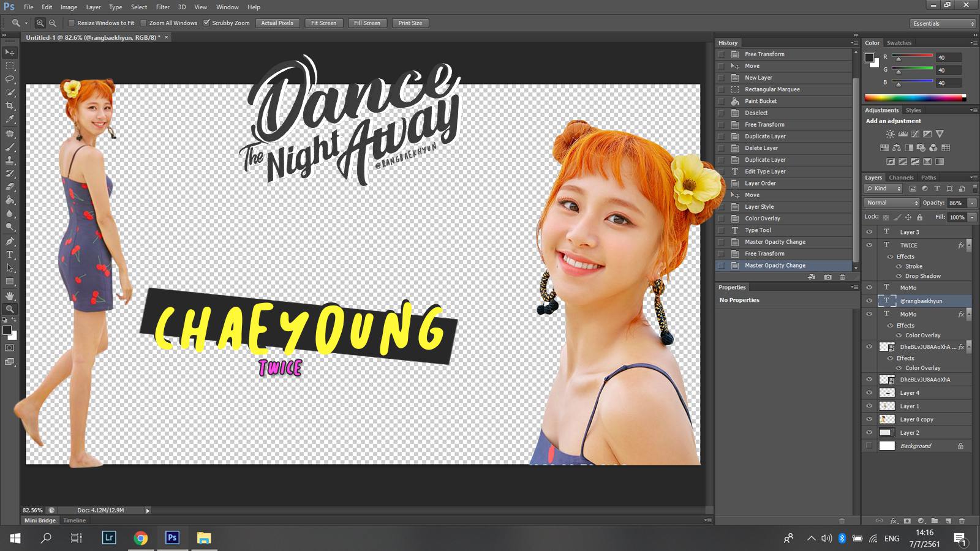The image size is (980, 551).
Task: Select the Horizontal Type tool
Action: (10, 255)
